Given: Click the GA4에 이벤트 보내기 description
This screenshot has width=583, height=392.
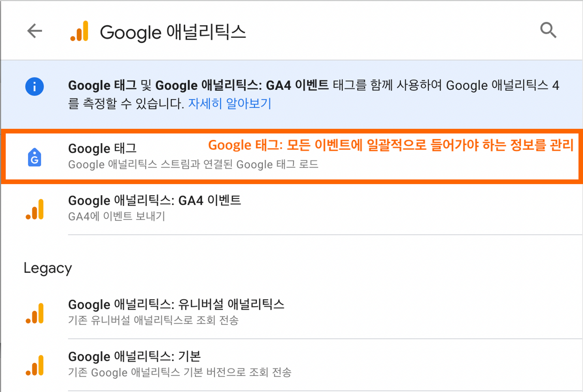Looking at the screenshot, I should click(x=117, y=216).
